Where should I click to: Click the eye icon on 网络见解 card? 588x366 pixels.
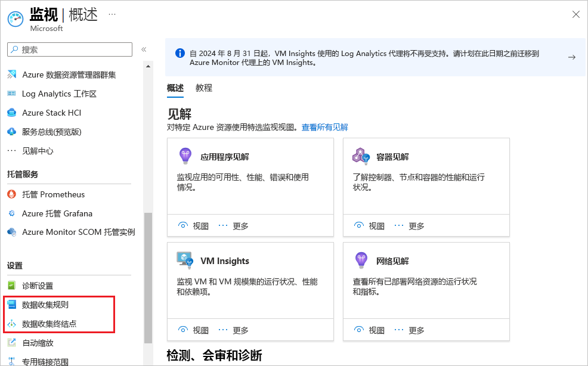coord(359,330)
